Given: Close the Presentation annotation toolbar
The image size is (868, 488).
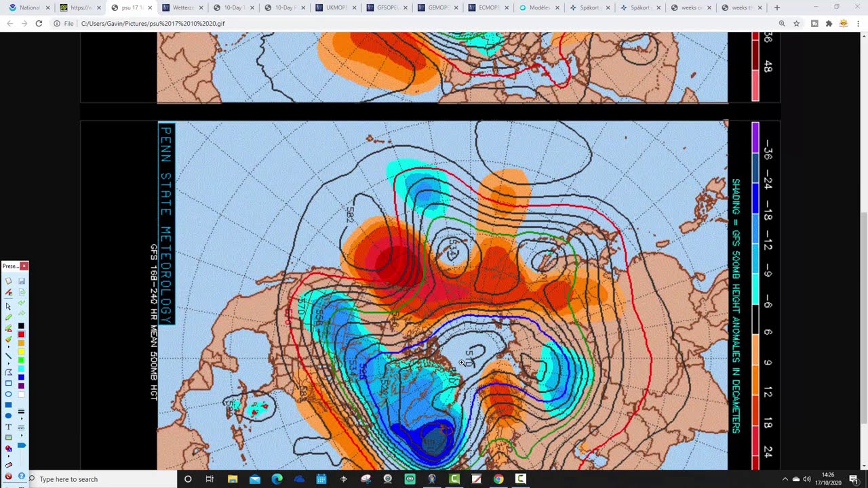Looking at the screenshot, I should 24,266.
